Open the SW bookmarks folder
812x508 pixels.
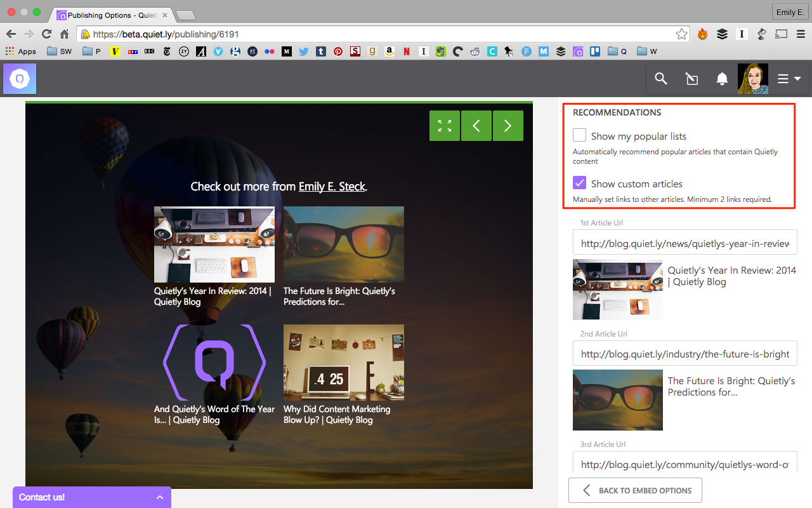[x=59, y=51]
